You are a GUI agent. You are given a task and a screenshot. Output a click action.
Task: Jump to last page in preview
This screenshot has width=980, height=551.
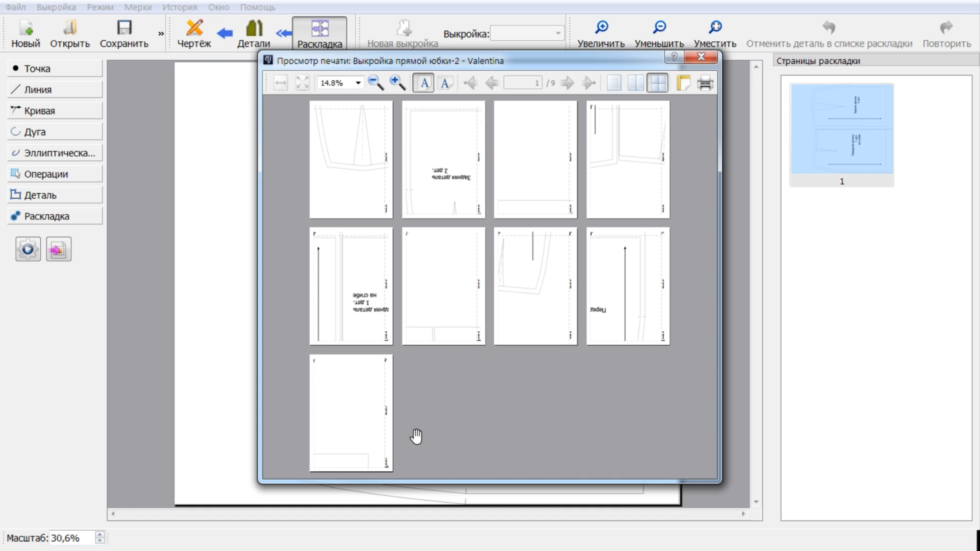[589, 83]
